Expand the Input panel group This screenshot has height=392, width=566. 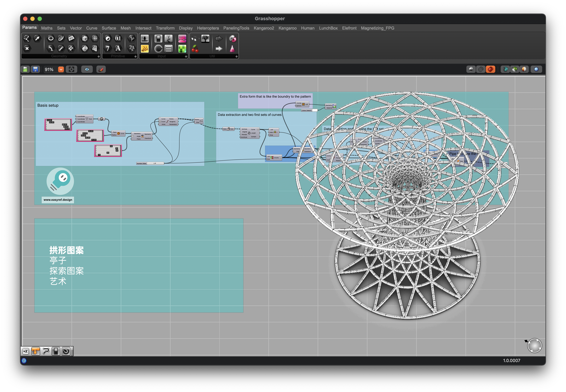point(186,56)
